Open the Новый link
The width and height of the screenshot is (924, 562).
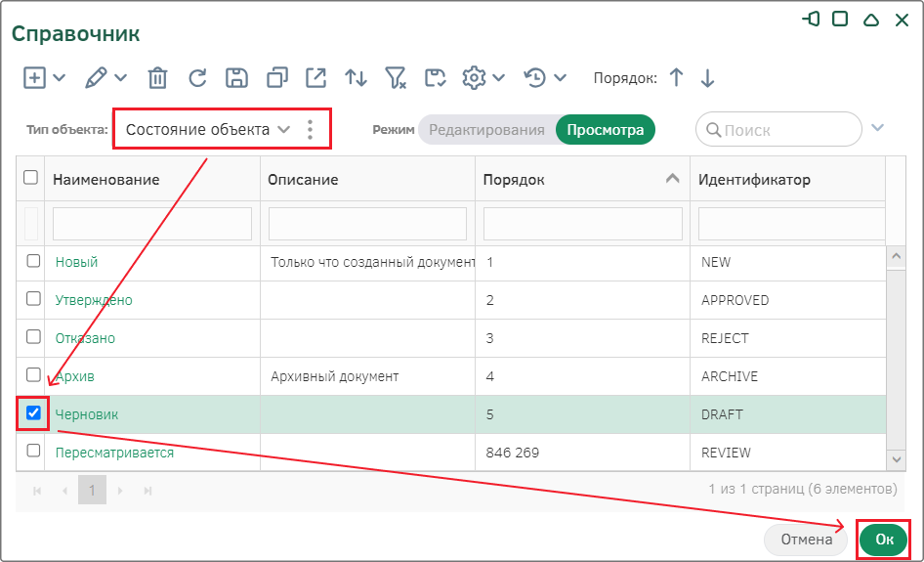[x=76, y=262]
